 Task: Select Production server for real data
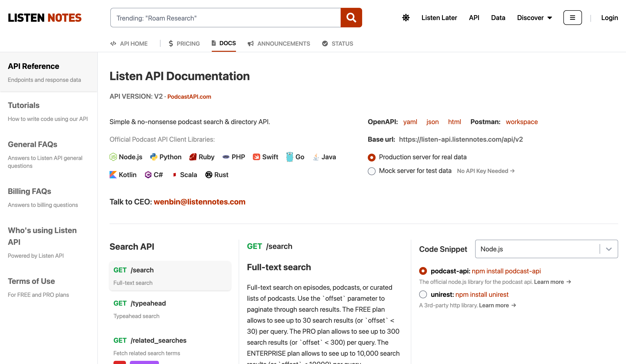(x=371, y=157)
